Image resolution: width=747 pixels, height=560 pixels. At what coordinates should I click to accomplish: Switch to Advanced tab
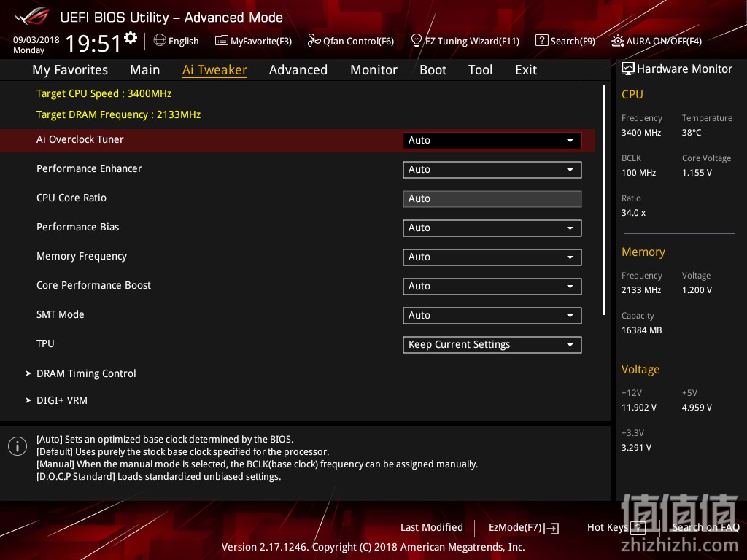pos(298,70)
